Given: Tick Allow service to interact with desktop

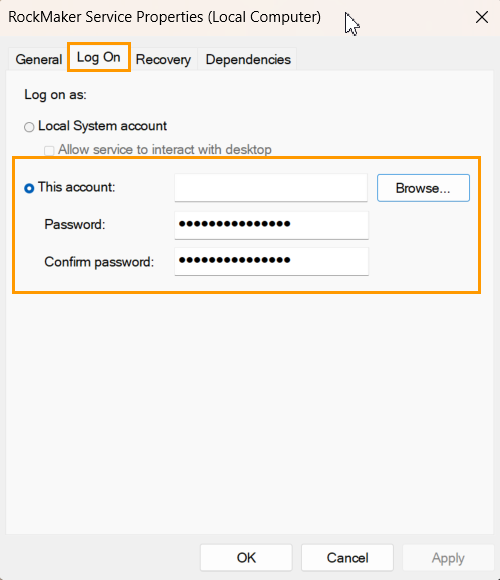Looking at the screenshot, I should tap(49, 151).
